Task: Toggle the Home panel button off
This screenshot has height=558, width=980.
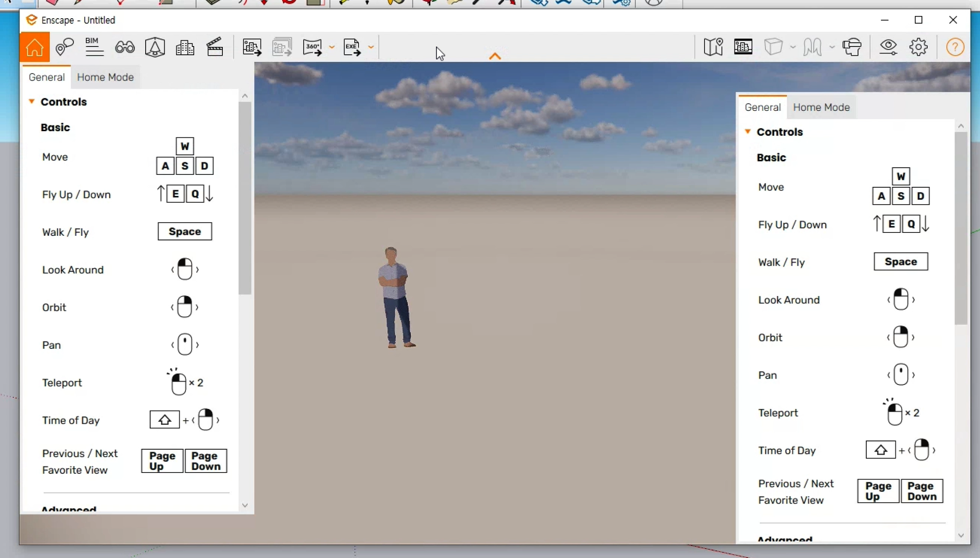Action: [34, 47]
